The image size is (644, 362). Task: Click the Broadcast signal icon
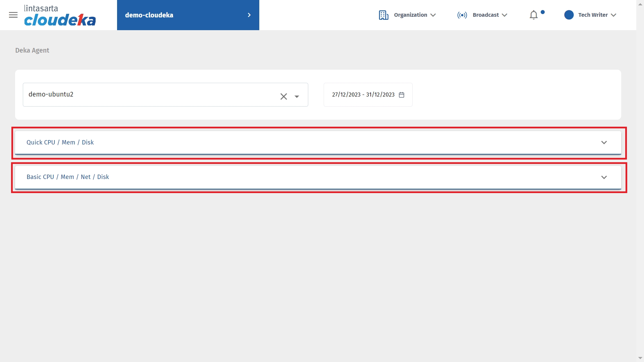point(462,15)
